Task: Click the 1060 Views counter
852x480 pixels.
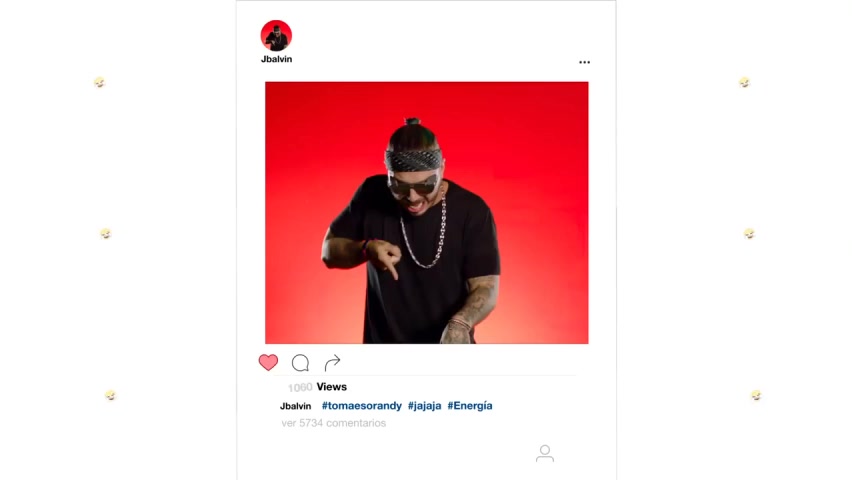Action: pyautogui.click(x=317, y=387)
